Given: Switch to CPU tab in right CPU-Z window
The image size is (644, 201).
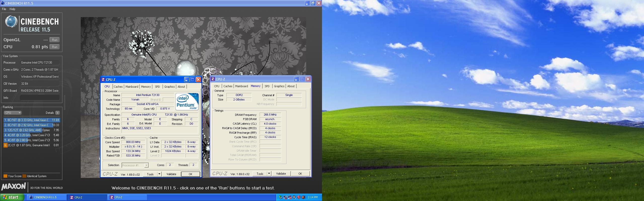Looking at the screenshot, I should pyautogui.click(x=217, y=86).
